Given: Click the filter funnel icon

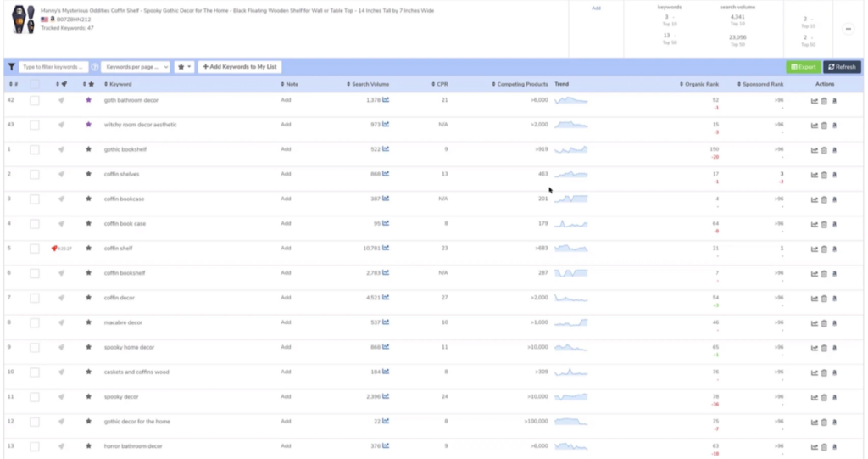Looking at the screenshot, I should [x=11, y=66].
